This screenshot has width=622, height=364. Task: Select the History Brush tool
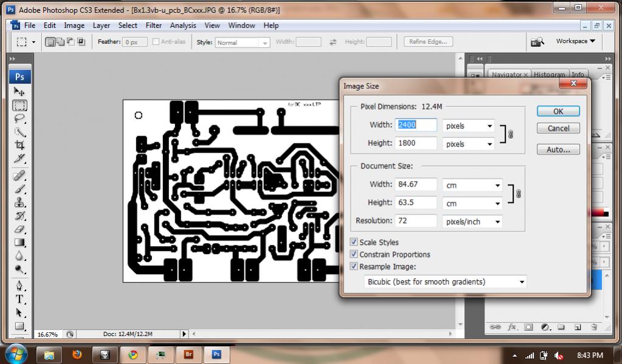click(x=19, y=216)
